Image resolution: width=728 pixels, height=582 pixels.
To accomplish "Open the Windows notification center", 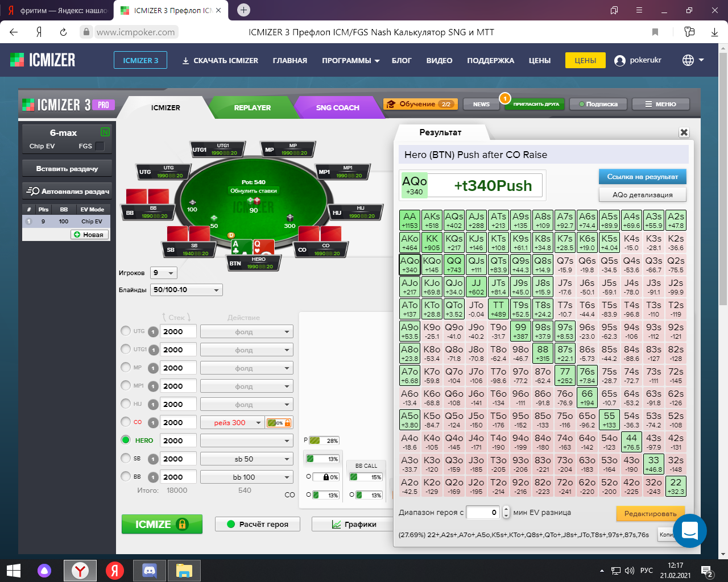I will 708,571.
